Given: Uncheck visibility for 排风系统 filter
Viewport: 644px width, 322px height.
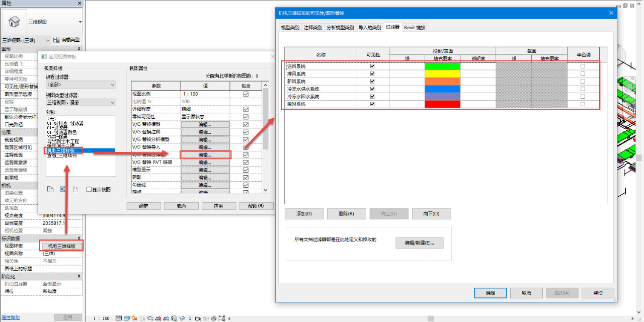Looking at the screenshot, I should coord(372,73).
